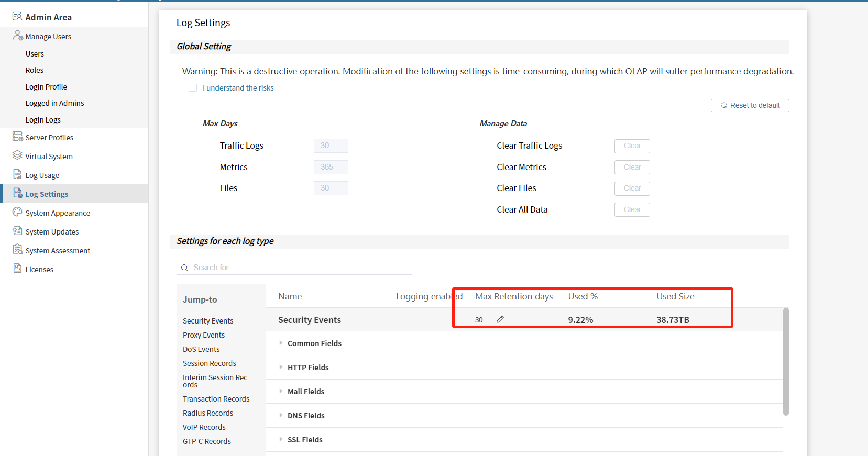Click the Log Usage sidebar icon
Screen dimensions: 868x456
pyautogui.click(x=17, y=174)
